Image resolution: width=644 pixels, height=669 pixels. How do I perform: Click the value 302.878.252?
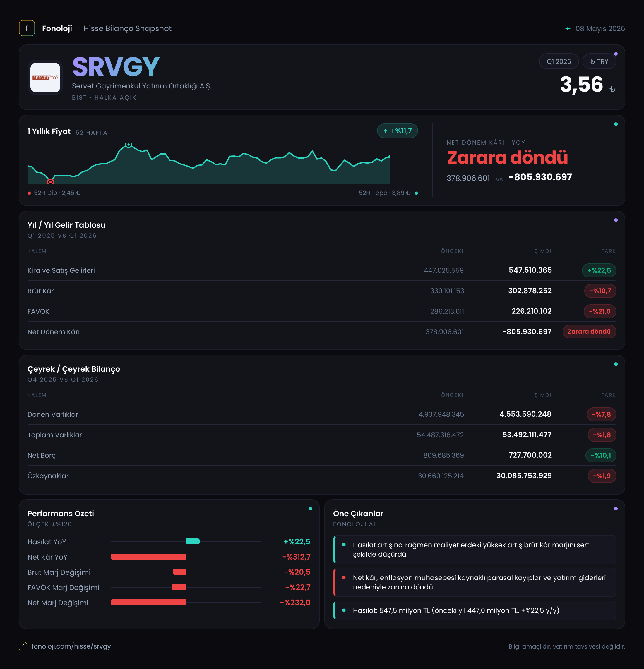530,291
